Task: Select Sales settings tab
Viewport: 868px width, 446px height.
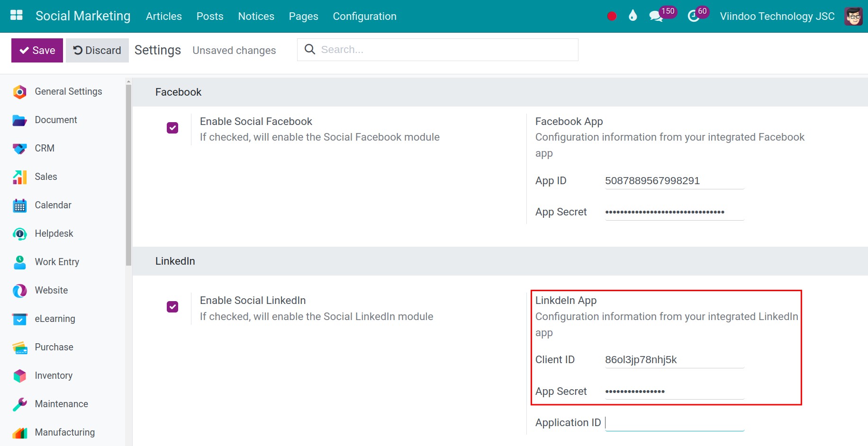Action: [x=46, y=177]
